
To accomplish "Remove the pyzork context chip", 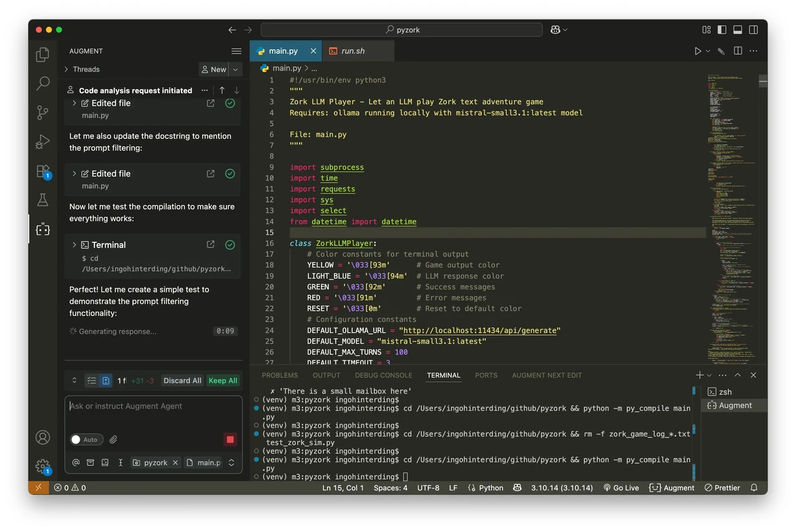I will [x=175, y=462].
